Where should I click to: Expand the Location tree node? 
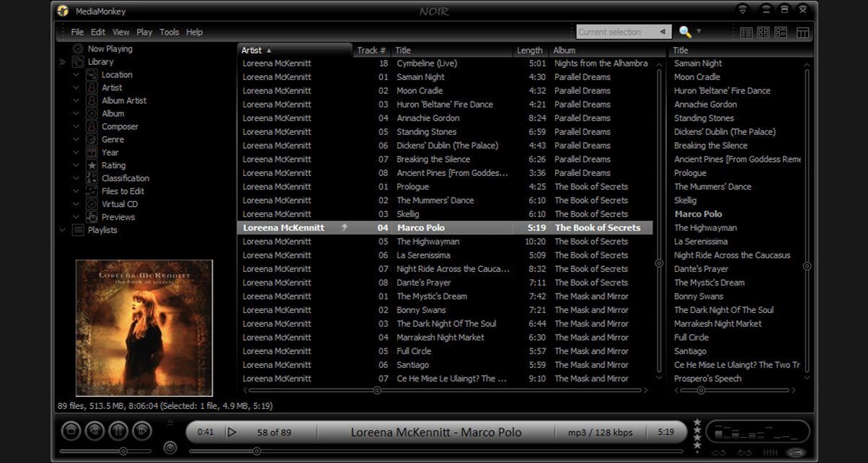(x=76, y=75)
